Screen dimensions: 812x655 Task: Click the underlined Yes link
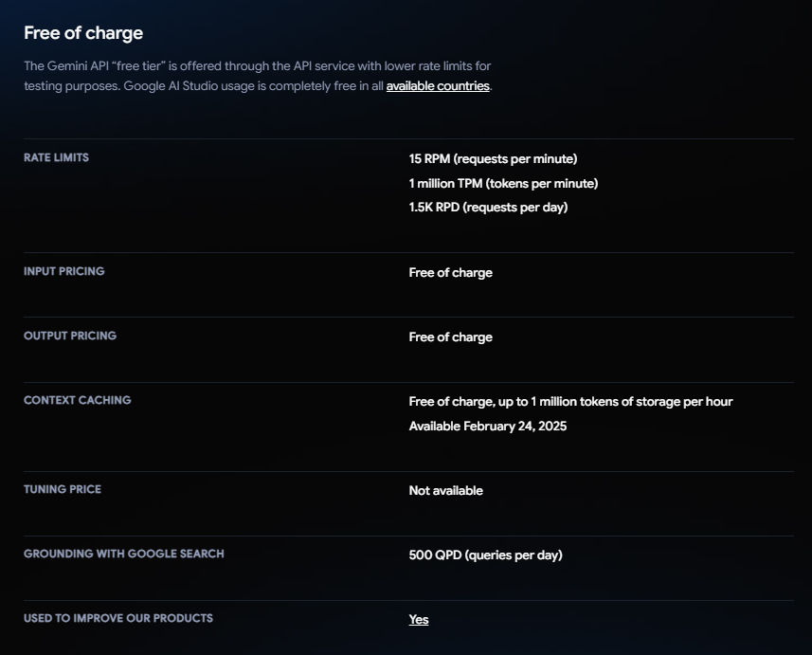419,619
